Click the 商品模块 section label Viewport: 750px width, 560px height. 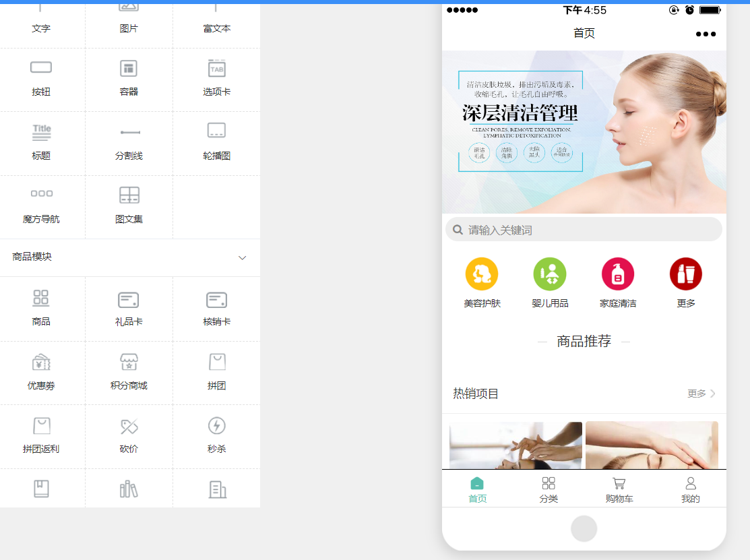point(32,257)
